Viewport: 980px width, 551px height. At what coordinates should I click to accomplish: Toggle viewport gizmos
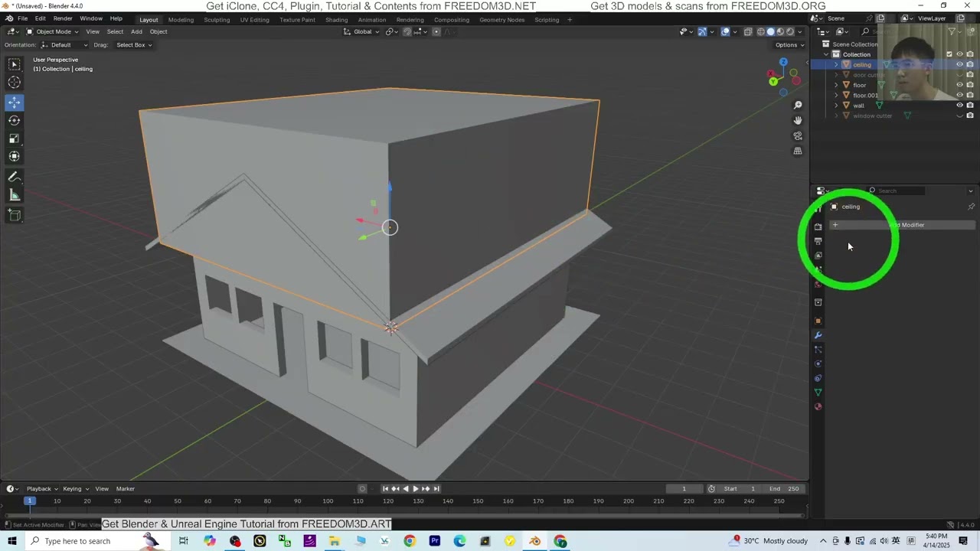tap(702, 31)
